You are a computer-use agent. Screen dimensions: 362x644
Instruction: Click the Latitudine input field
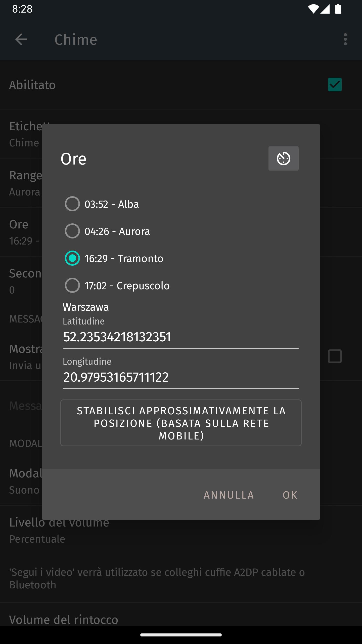181,337
